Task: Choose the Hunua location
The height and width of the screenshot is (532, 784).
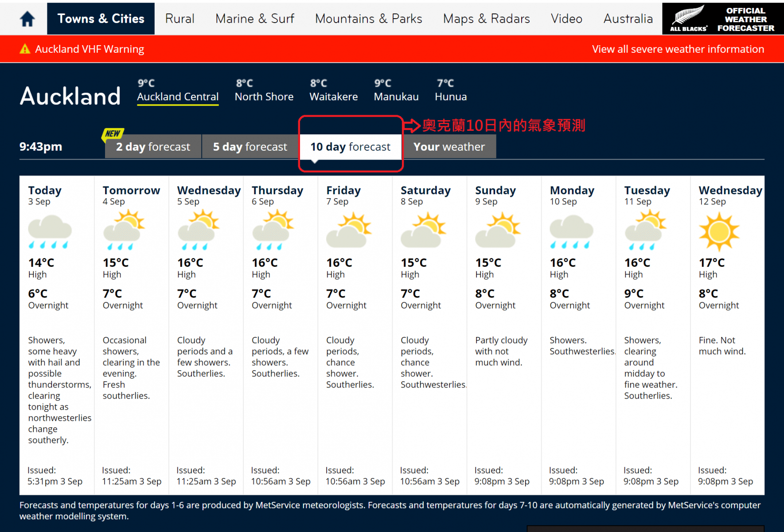Action: [450, 97]
